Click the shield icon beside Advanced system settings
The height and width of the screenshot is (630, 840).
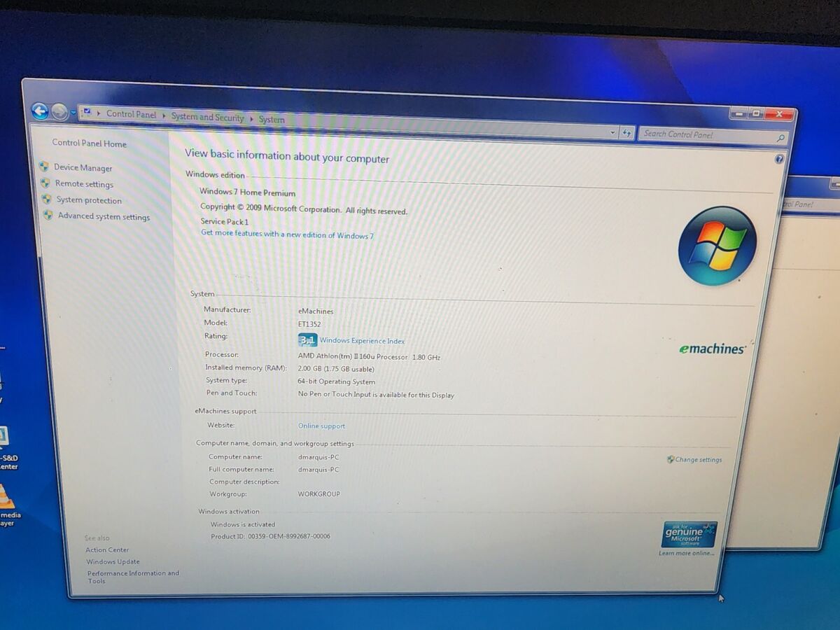[48, 215]
